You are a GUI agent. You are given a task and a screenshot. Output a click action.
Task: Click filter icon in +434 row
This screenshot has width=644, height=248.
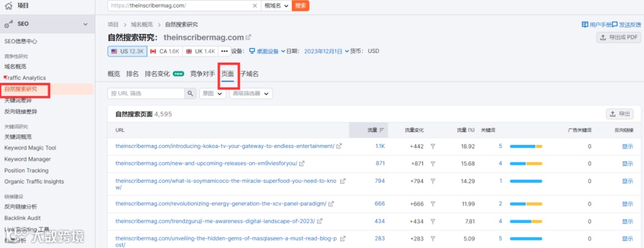tap(433, 221)
